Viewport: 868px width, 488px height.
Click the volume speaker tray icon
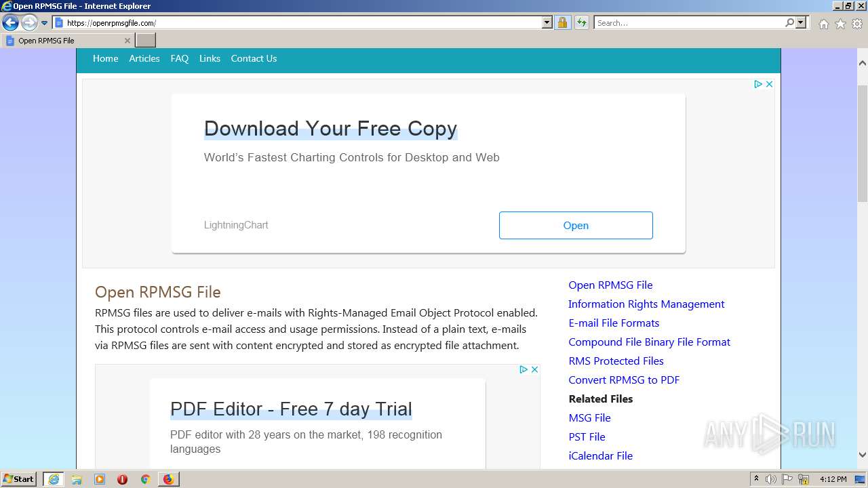(x=771, y=479)
